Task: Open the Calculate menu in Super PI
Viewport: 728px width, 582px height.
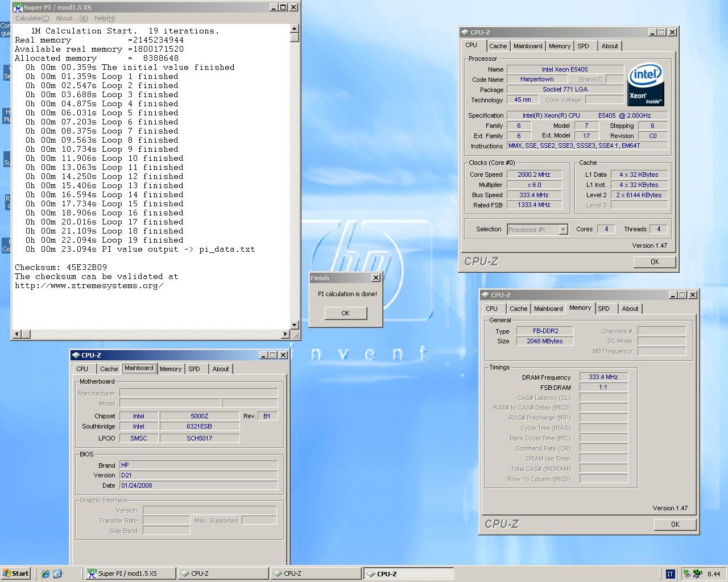Action: point(32,18)
